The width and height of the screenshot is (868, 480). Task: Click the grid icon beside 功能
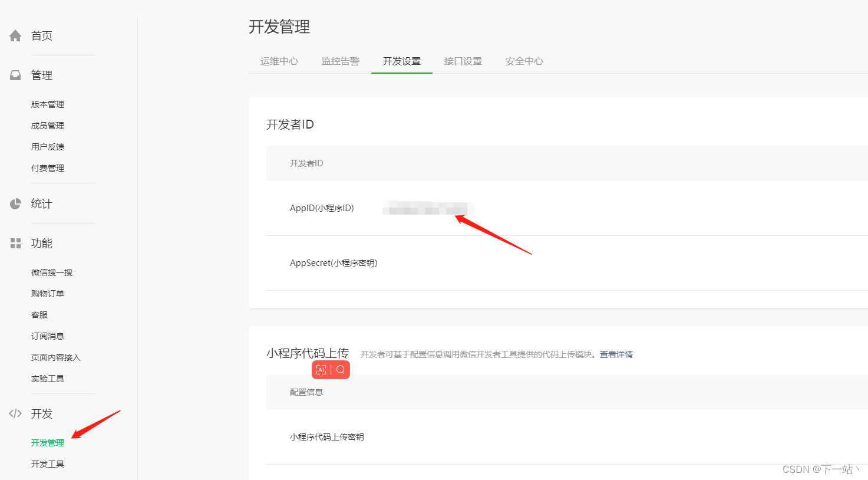15,244
